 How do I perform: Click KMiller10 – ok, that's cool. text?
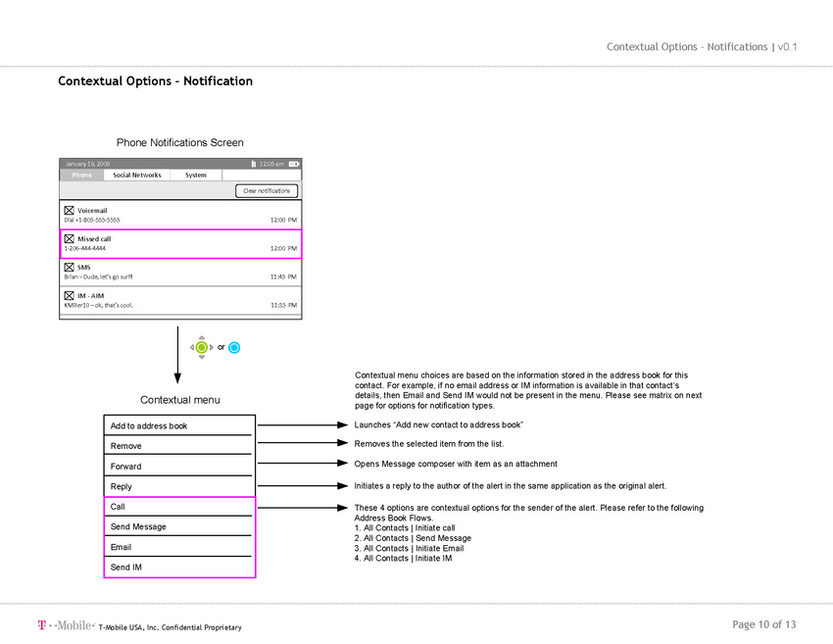(98, 306)
